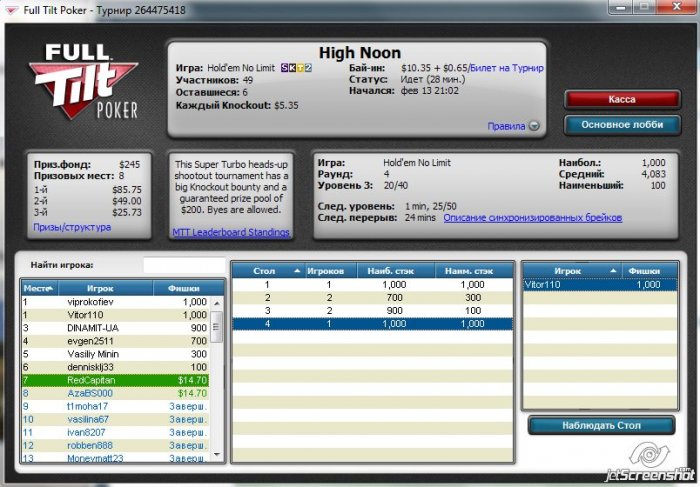Click player list scrollbar down arrow
Screen dimensions: 700x487
tap(217, 454)
